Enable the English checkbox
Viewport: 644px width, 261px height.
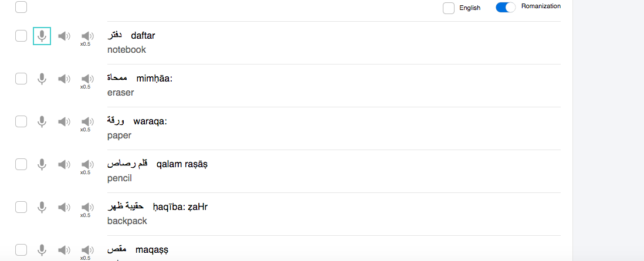click(x=449, y=8)
